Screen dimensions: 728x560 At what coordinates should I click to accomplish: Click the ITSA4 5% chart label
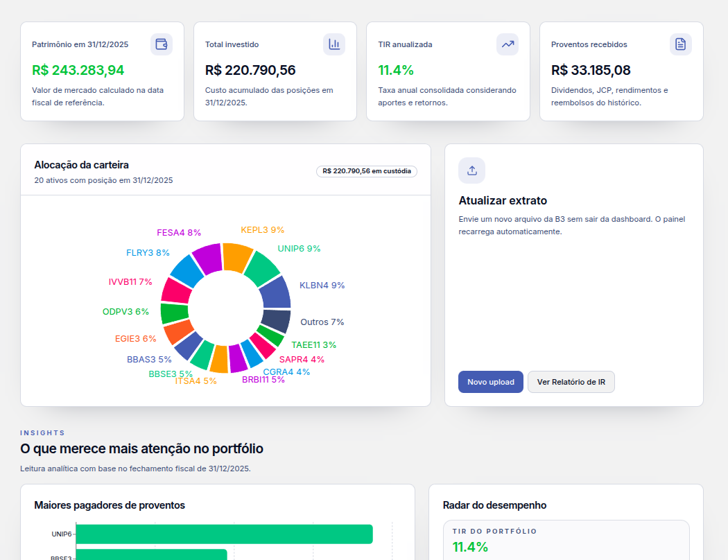tap(196, 381)
